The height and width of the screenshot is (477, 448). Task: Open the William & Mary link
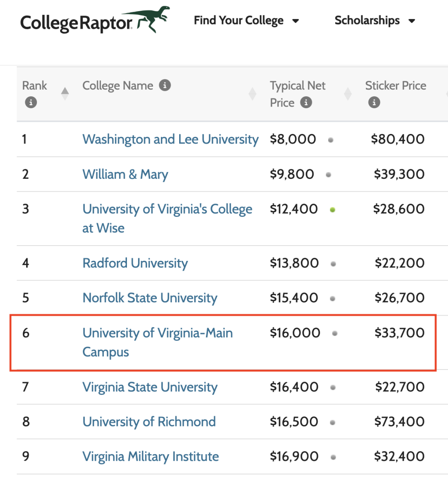tap(125, 174)
